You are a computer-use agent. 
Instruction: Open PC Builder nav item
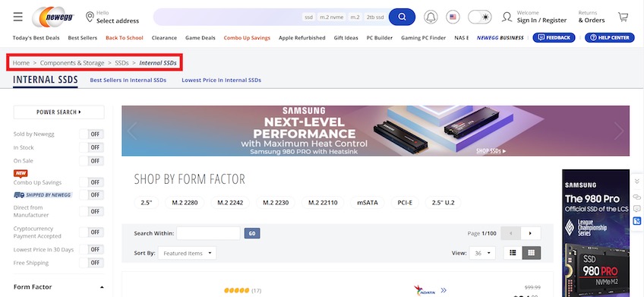click(x=380, y=38)
